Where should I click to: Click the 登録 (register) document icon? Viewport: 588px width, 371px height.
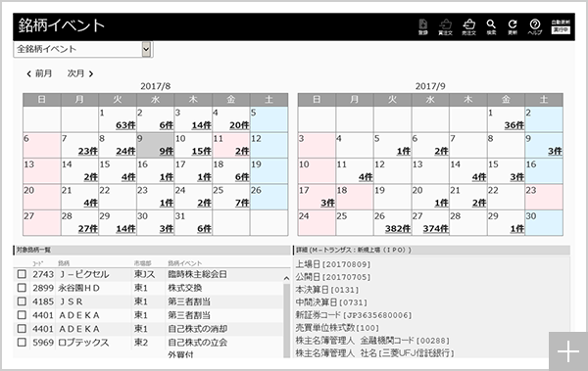422,26
